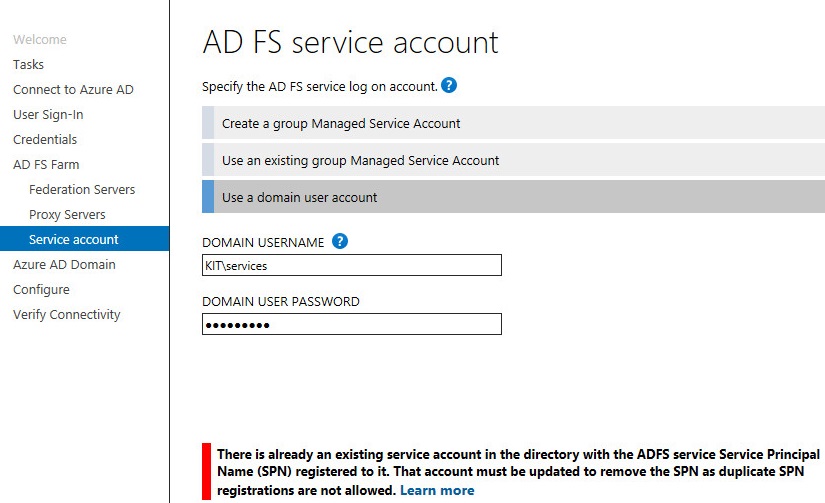825x503 pixels.
Task: Go to Welcome step in sidebar
Action: pyautogui.click(x=40, y=39)
